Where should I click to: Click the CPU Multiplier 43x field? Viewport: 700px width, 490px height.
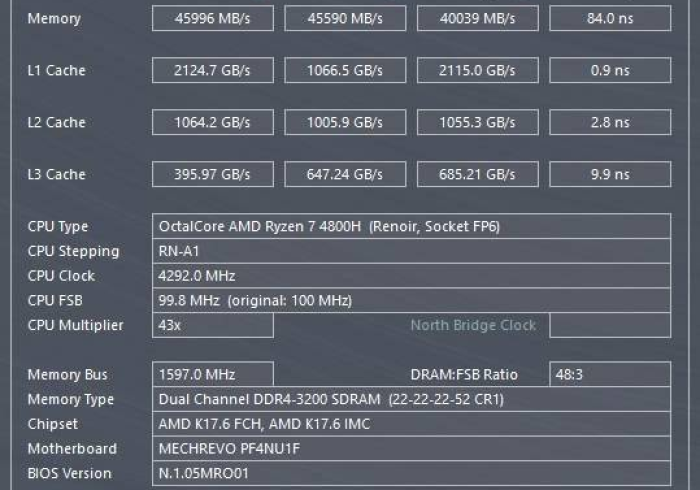(212, 325)
